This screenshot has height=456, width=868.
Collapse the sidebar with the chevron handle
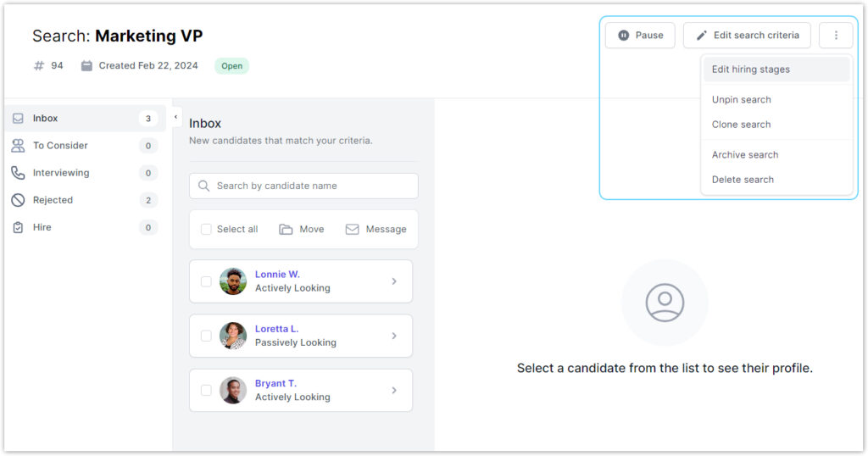coord(175,117)
